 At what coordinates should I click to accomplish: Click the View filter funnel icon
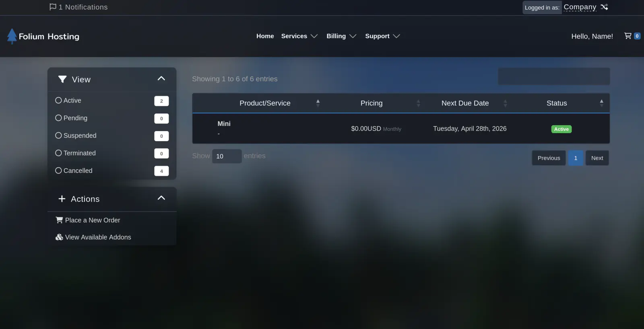tap(62, 79)
